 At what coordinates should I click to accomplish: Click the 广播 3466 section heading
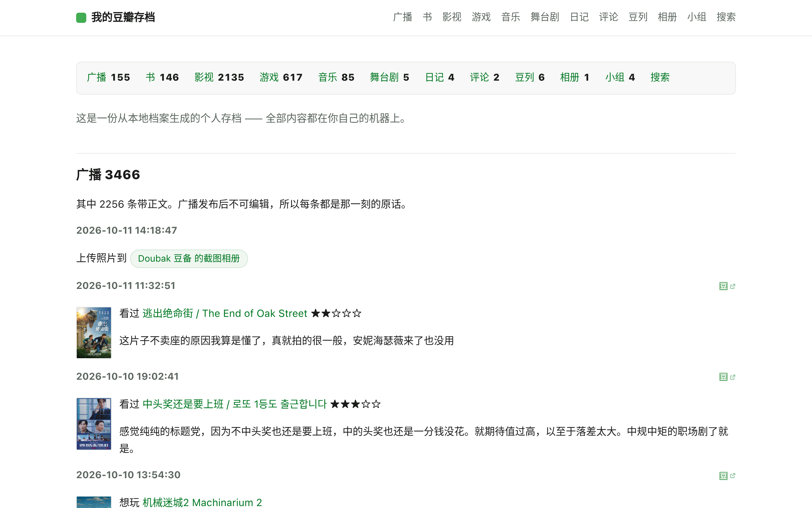pos(108,175)
